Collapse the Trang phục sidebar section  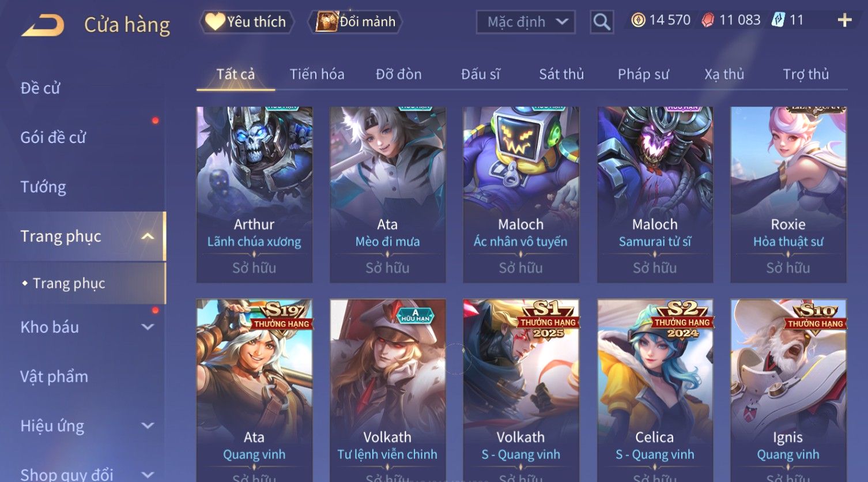(148, 236)
